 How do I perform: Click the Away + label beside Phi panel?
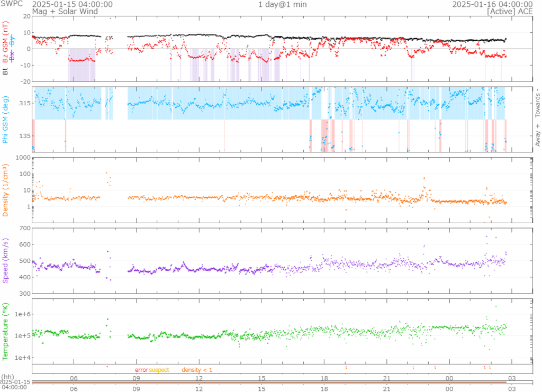click(x=538, y=136)
